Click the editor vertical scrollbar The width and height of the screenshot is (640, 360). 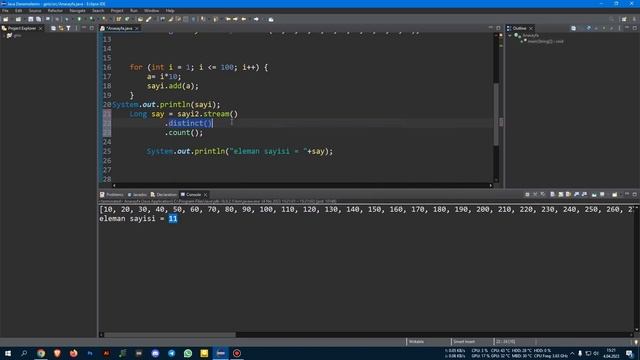pyautogui.click(x=496, y=108)
